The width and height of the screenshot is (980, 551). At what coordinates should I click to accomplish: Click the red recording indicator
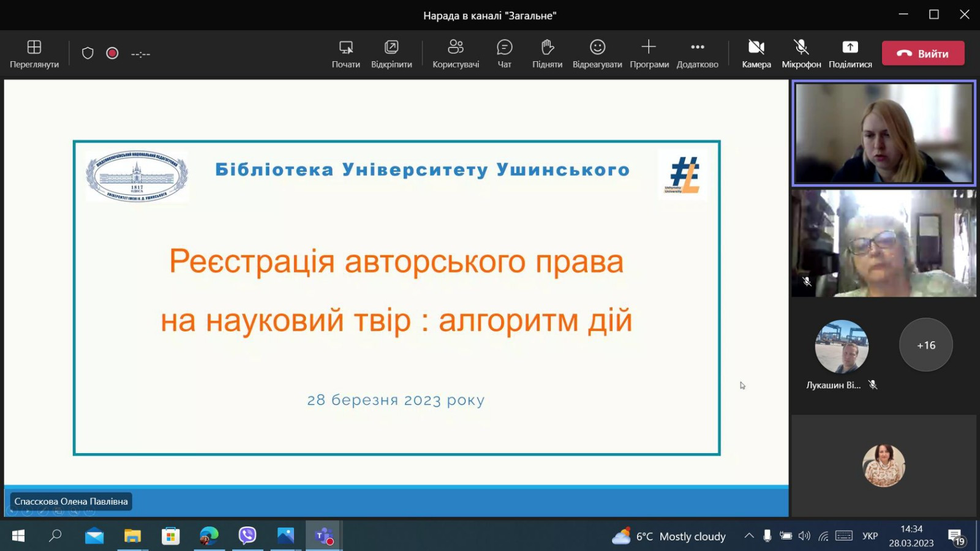(x=112, y=53)
